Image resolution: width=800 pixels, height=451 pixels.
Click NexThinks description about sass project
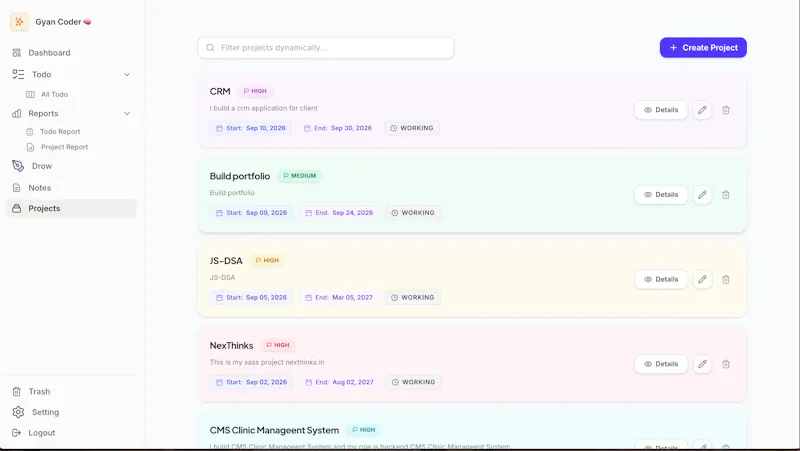point(267,362)
